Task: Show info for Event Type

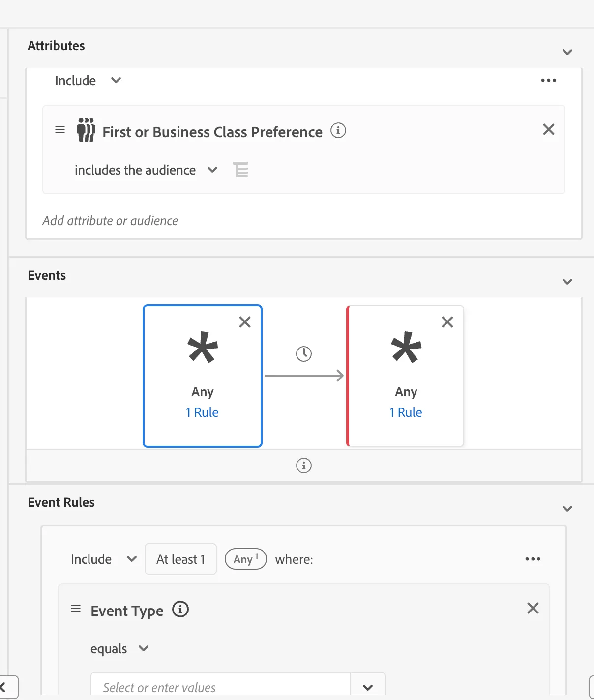Action: 180,610
